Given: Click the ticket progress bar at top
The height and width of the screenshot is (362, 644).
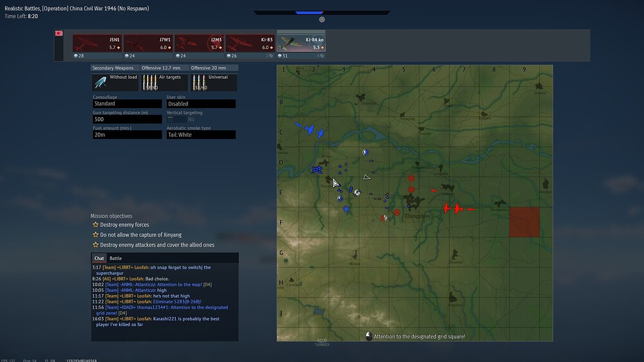Looking at the screenshot, I should pyautogui.click(x=322, y=13).
